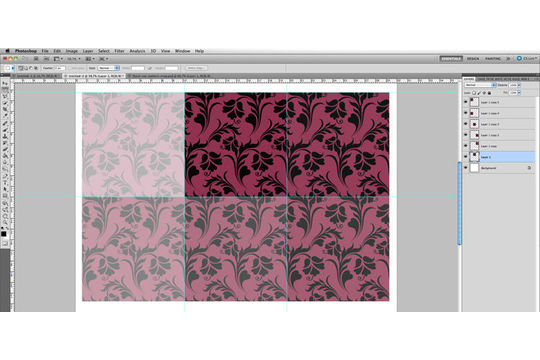This screenshot has height=360, width=540.
Task: Select the Background layer row
Action: tap(499, 168)
